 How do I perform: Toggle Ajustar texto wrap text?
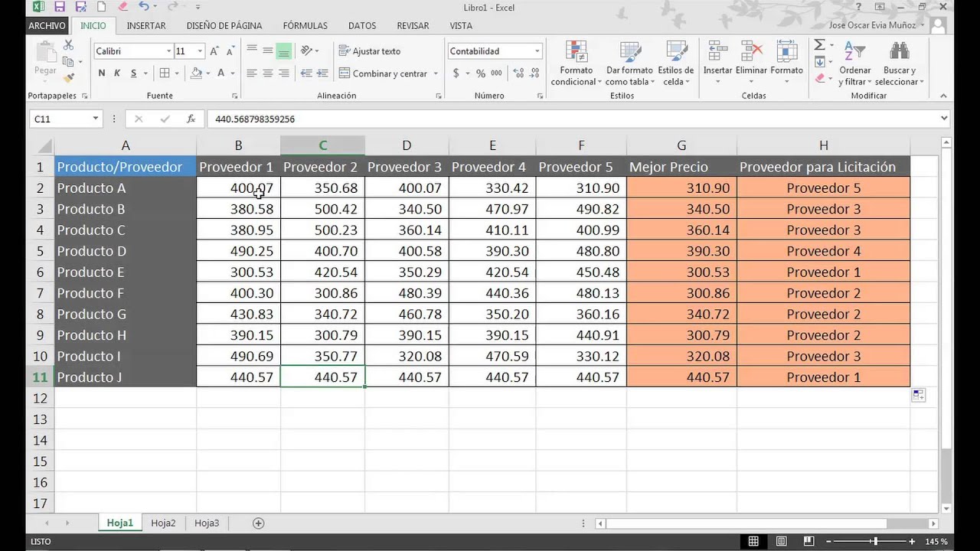pyautogui.click(x=370, y=51)
